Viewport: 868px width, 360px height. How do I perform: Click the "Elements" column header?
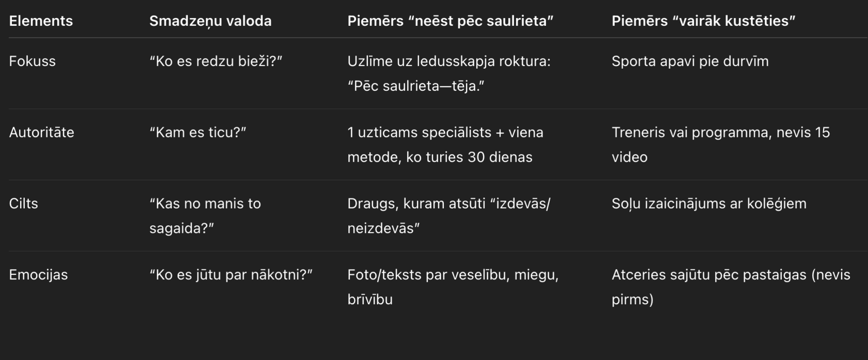tap(41, 21)
